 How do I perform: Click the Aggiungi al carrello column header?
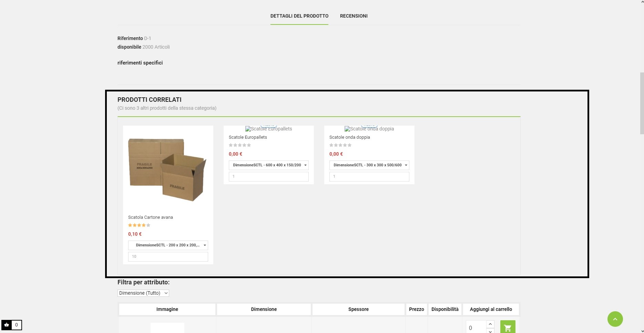(491, 309)
